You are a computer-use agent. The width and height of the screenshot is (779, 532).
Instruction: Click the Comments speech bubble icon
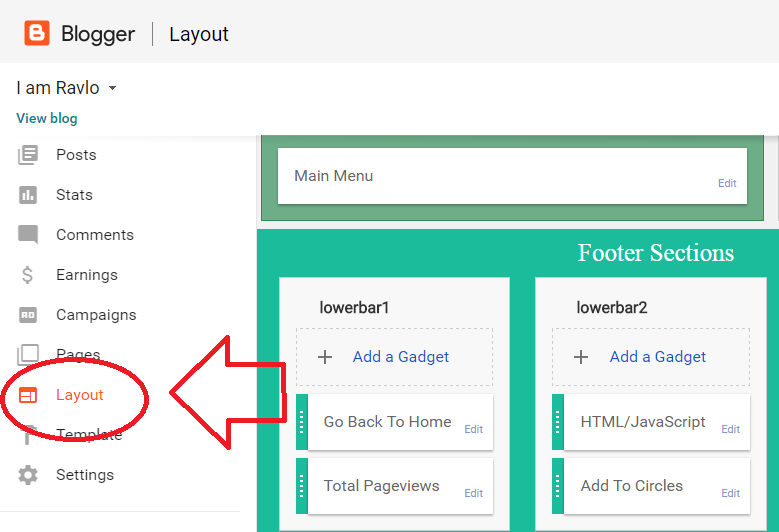click(x=28, y=234)
